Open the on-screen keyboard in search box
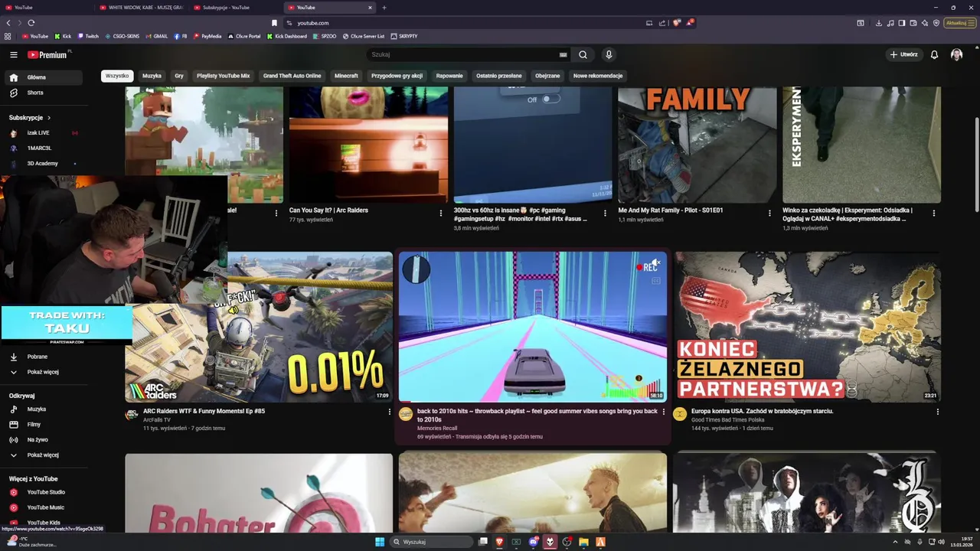Image resolution: width=980 pixels, height=551 pixels. (x=563, y=54)
